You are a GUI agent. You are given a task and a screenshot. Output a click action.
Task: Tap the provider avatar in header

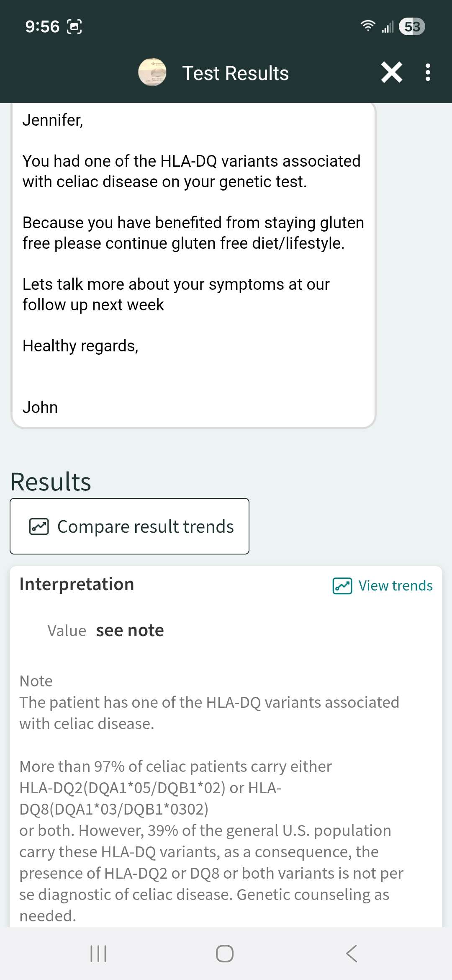point(152,72)
